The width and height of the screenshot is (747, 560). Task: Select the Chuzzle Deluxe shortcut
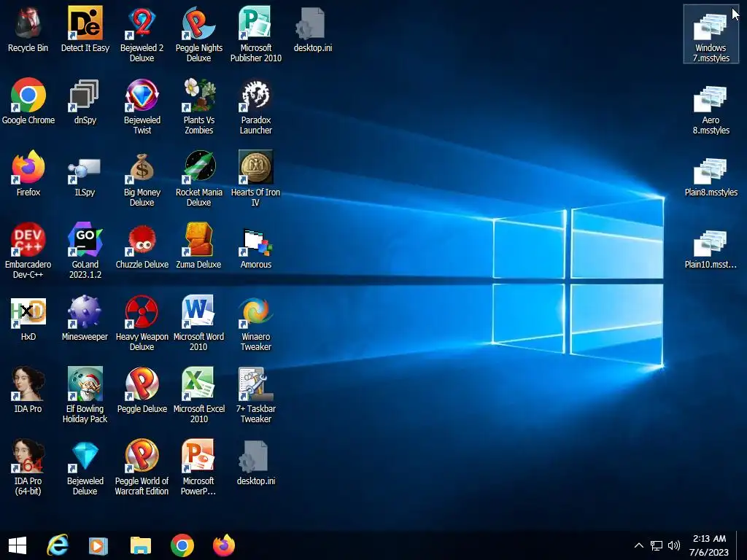coord(142,246)
